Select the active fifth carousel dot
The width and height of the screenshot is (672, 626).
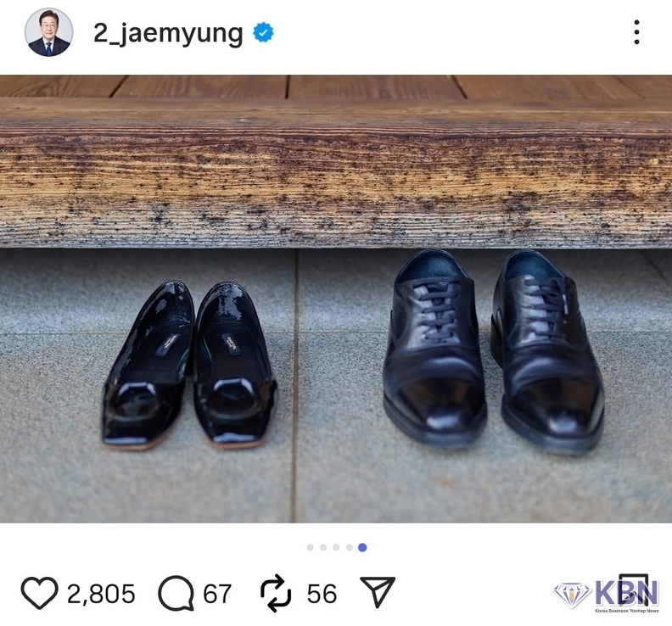point(362,547)
